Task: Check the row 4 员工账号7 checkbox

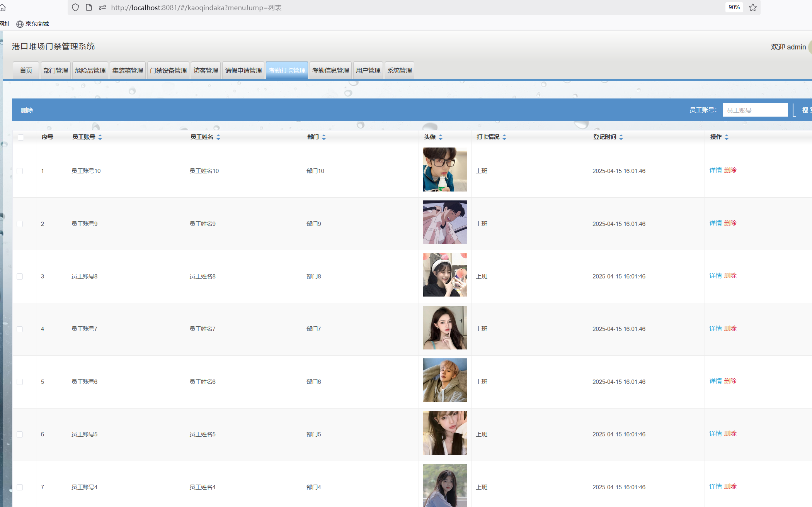Action: [x=20, y=329]
